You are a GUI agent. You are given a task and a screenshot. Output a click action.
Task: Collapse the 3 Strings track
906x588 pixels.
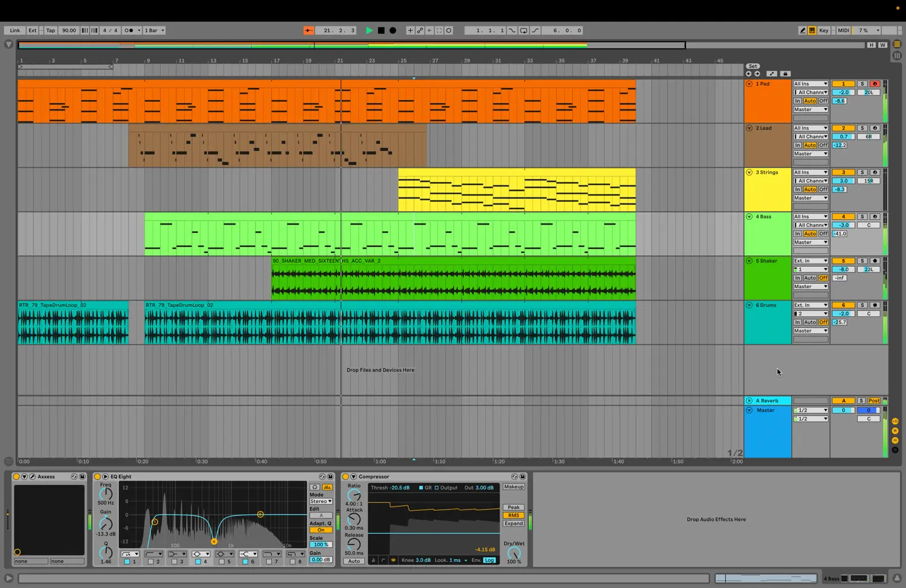coord(749,172)
